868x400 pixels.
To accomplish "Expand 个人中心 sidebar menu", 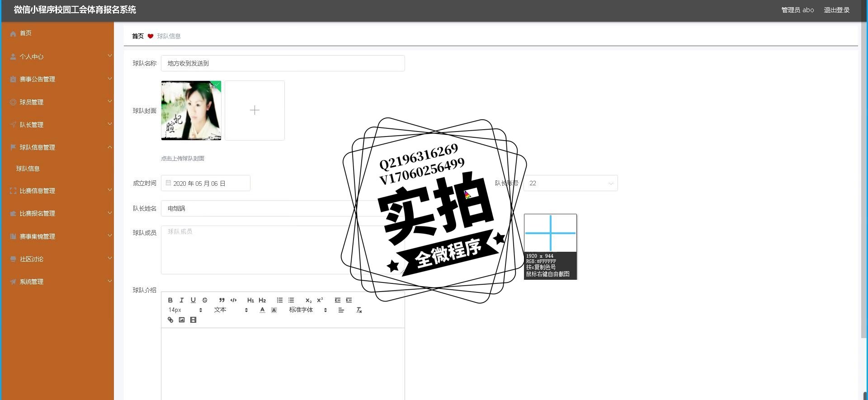I will coord(57,56).
